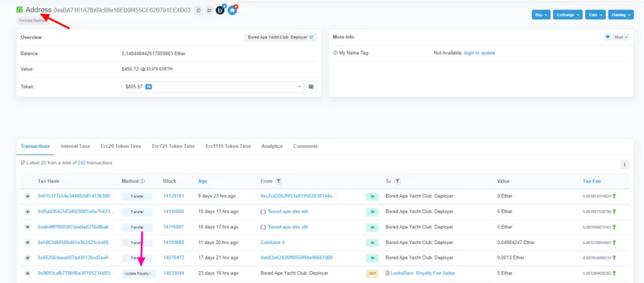Open block 14128181 link
This screenshot has height=283, width=644.
pos(173,196)
